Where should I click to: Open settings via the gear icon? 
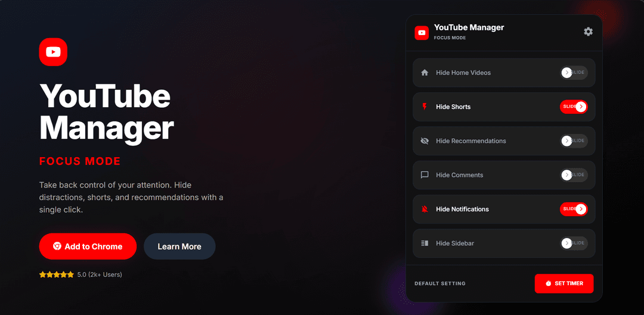click(588, 32)
